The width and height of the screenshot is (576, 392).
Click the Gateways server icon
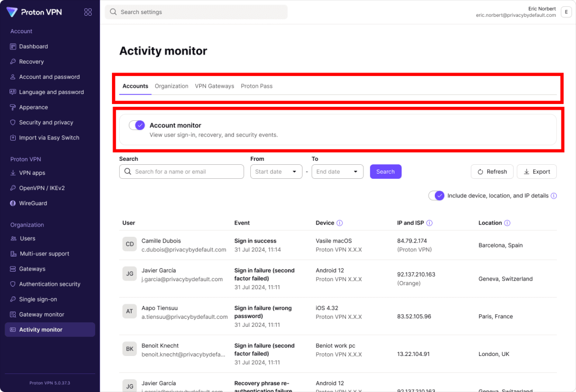pos(13,269)
